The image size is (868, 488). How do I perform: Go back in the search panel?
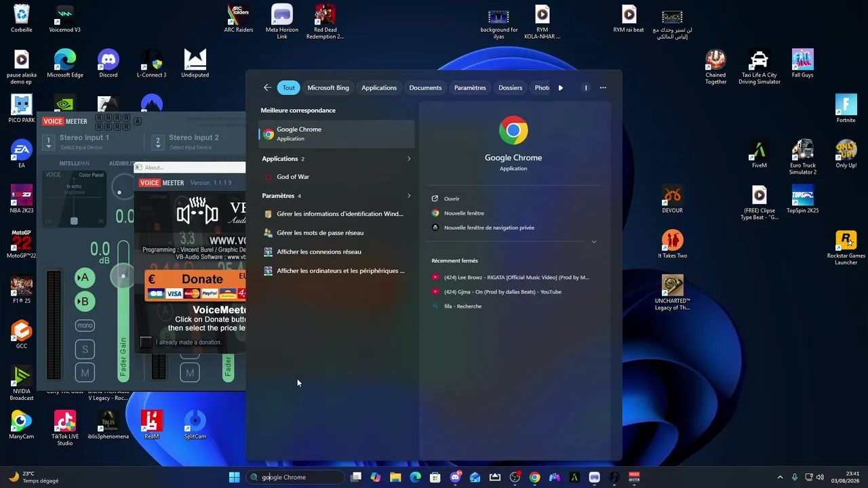pyautogui.click(x=267, y=87)
